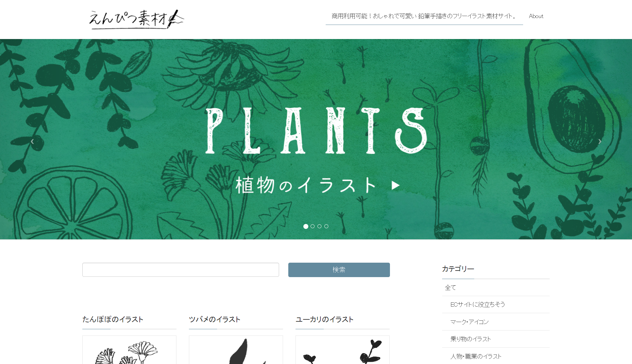This screenshot has height=364, width=632.
Task: Select the third carousel indicator dot
Action: coord(319,226)
